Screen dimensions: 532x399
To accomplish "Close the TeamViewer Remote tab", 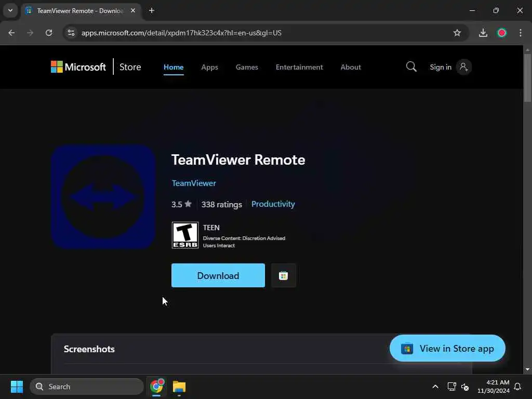I will click(x=133, y=10).
